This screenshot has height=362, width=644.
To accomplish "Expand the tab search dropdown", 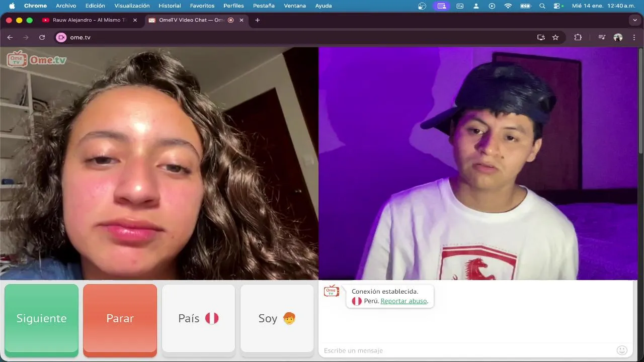I will [x=634, y=20].
